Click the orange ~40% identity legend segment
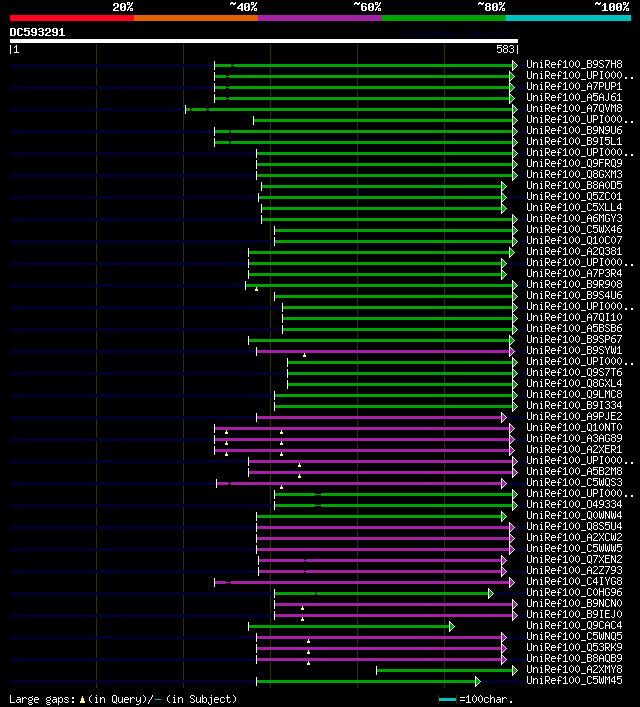Viewport: 640px width, 707px height. click(x=196, y=18)
